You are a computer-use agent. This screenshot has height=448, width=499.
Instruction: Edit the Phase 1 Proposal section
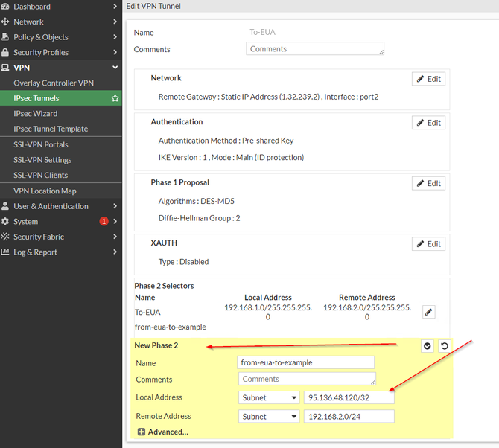428,183
